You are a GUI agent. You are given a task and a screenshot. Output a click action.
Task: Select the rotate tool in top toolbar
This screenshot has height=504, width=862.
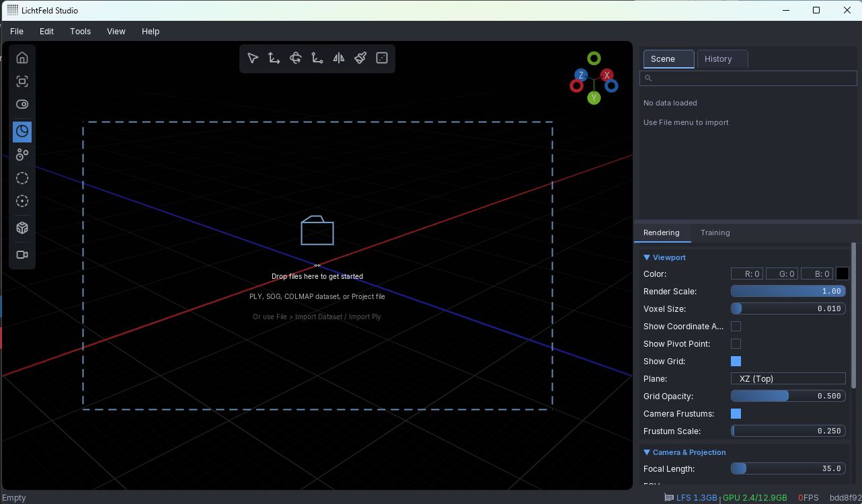296,58
